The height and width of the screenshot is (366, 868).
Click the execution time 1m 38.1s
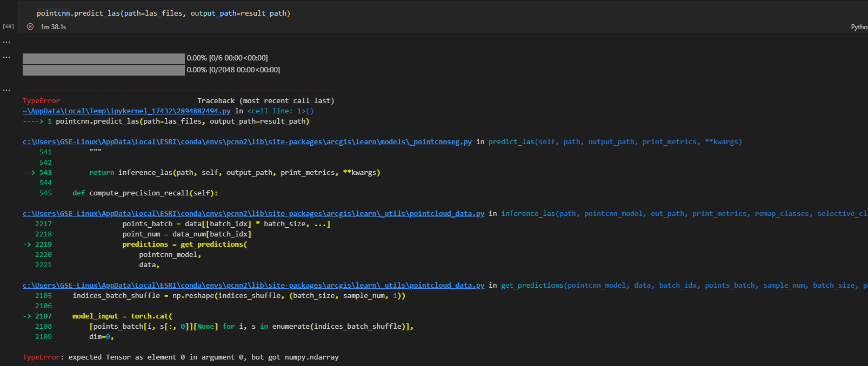pos(54,26)
